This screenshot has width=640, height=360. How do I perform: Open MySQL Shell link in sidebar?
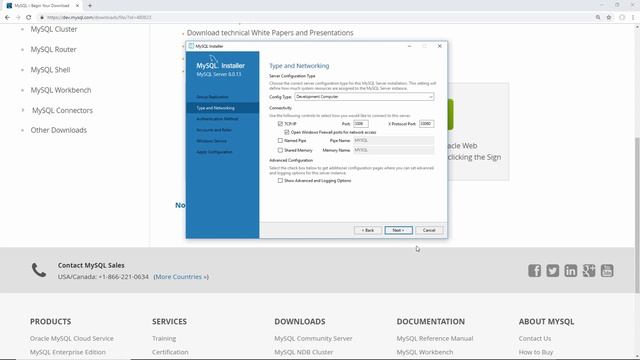point(50,70)
